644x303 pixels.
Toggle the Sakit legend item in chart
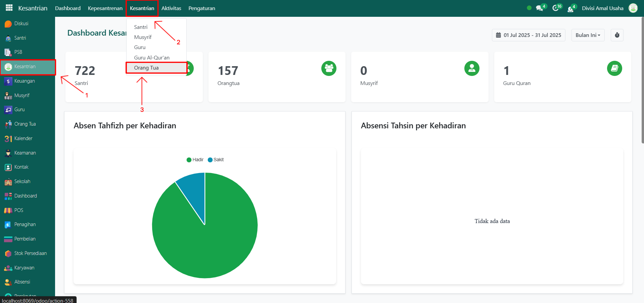point(216,160)
